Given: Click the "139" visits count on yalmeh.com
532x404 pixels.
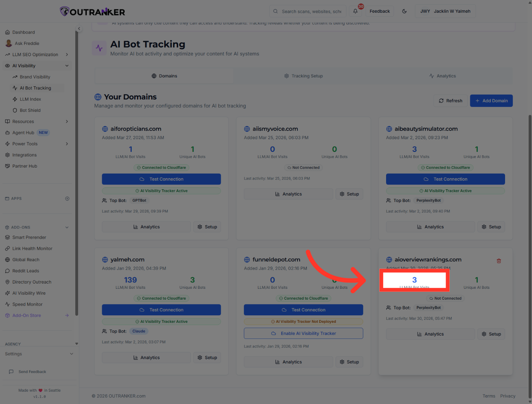Looking at the screenshot, I should (x=131, y=280).
